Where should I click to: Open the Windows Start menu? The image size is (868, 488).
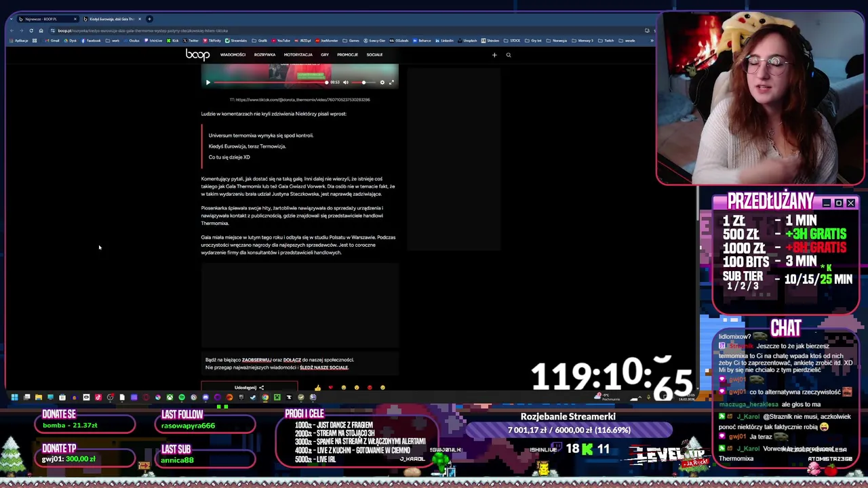[14, 397]
